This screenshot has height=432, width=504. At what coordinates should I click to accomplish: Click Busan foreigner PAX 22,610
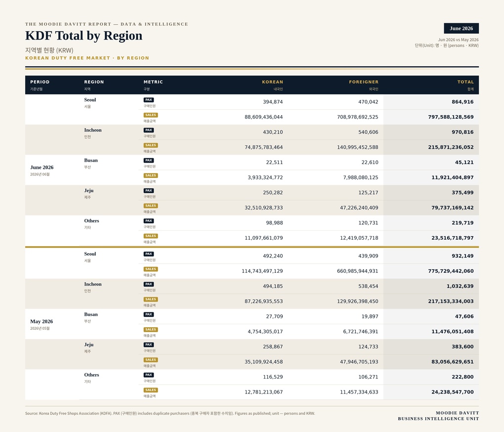coord(370,162)
